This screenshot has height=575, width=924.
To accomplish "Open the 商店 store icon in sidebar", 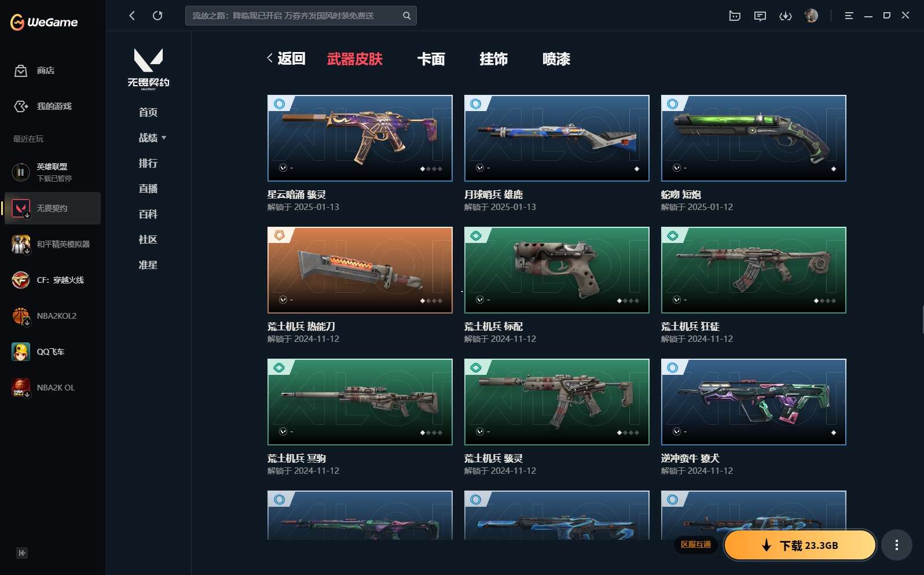I will tap(21, 71).
